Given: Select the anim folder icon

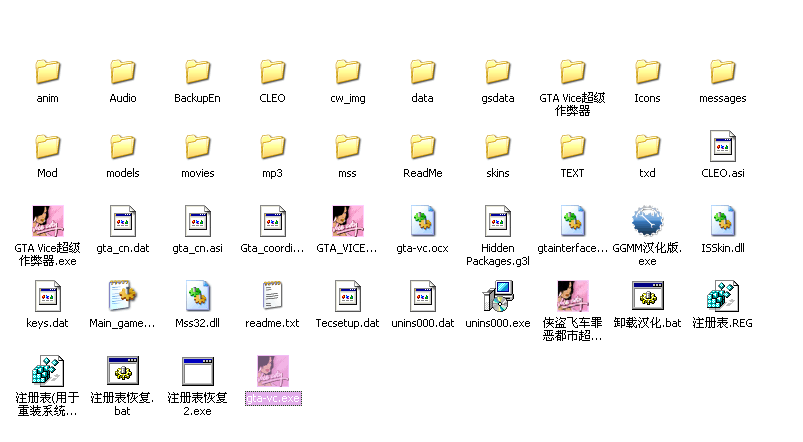Looking at the screenshot, I should pyautogui.click(x=48, y=71).
